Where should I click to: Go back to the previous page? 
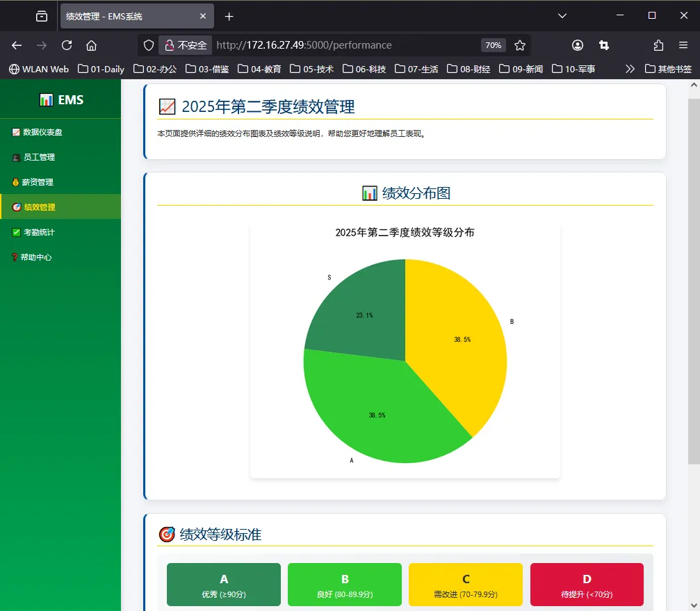[17, 45]
